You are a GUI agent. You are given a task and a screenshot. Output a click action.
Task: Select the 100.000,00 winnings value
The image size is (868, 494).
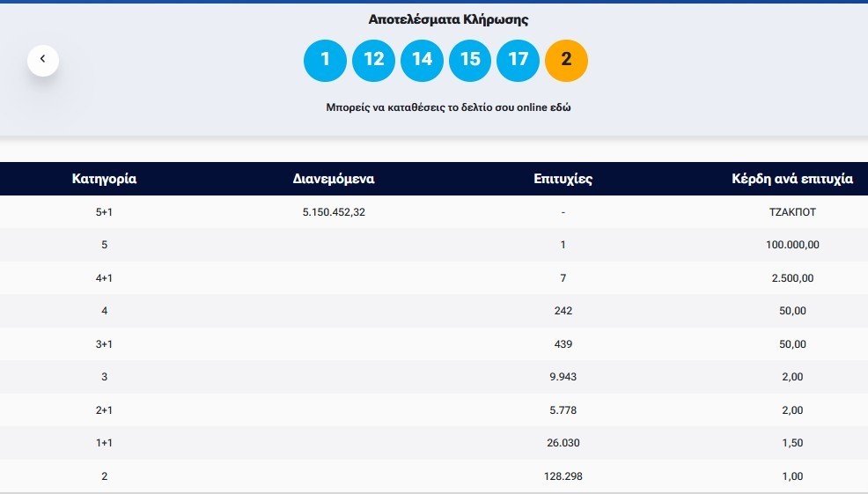coord(791,245)
